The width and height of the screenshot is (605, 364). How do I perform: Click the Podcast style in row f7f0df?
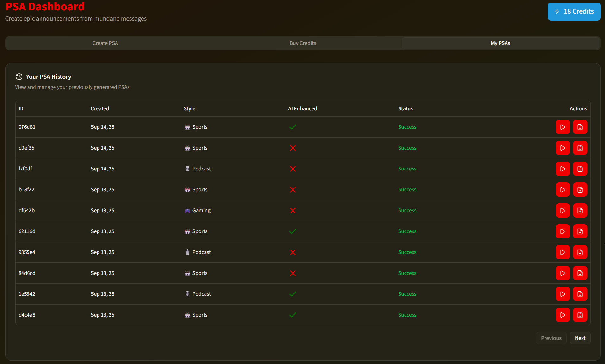point(201,169)
